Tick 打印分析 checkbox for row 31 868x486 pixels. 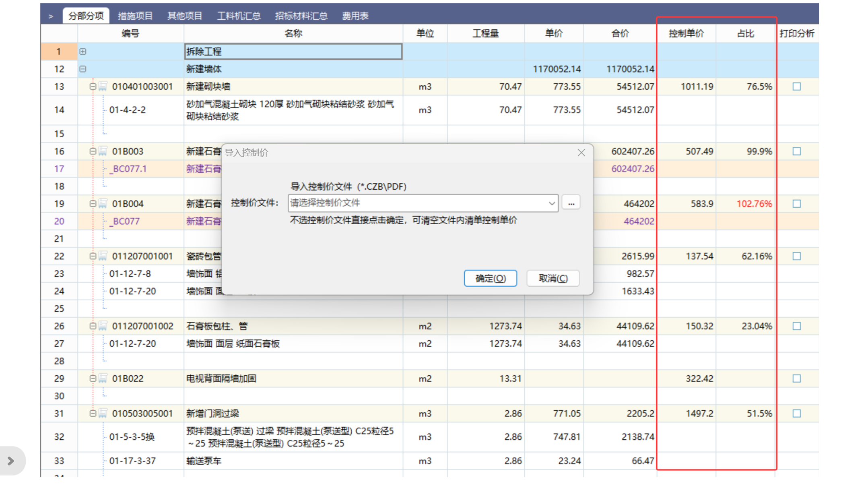coord(796,414)
